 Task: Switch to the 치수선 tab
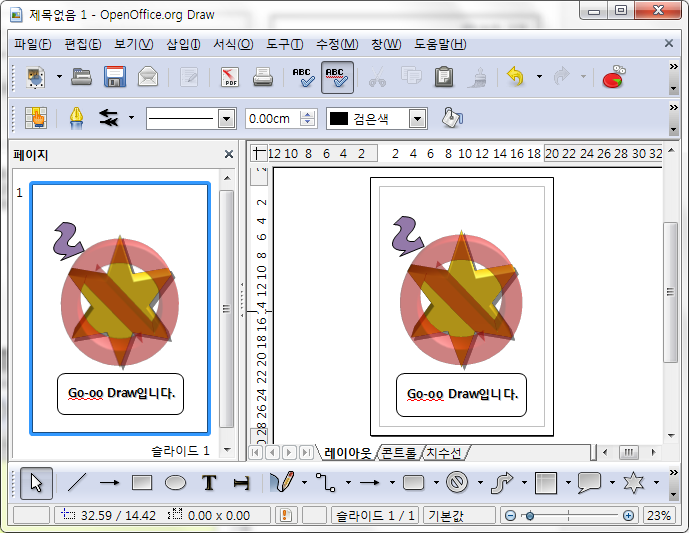pyautogui.click(x=444, y=453)
